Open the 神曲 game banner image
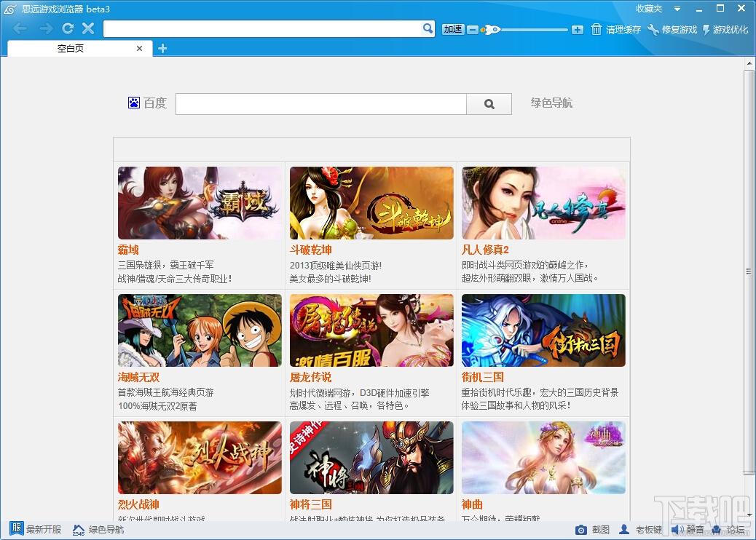 (543, 458)
